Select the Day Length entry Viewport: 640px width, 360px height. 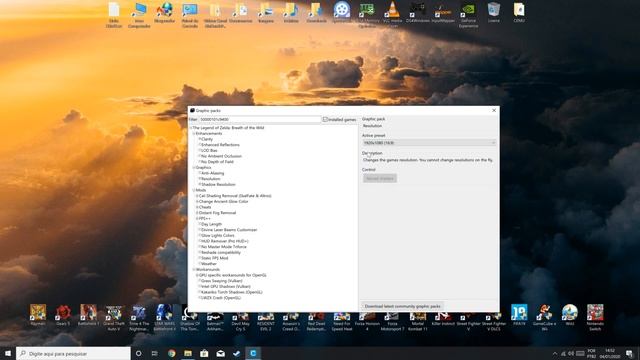pos(211,224)
